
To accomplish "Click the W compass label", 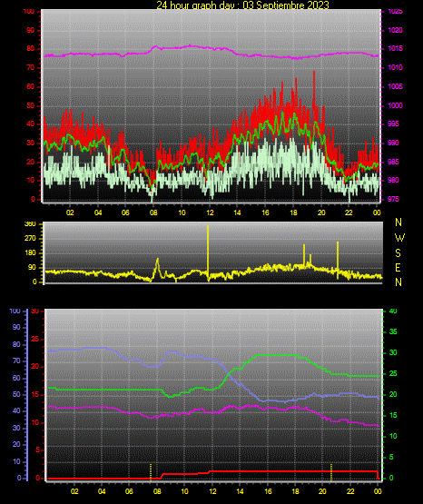I will coord(399,238).
